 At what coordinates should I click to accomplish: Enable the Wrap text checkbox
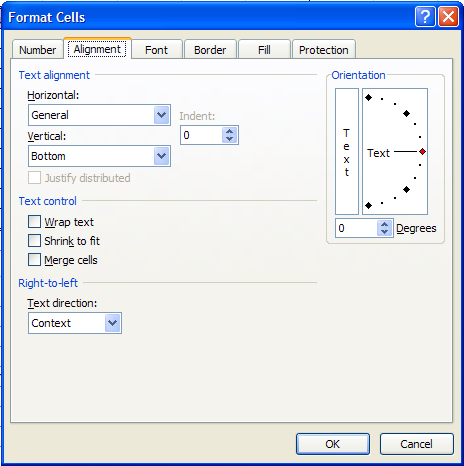[34, 222]
